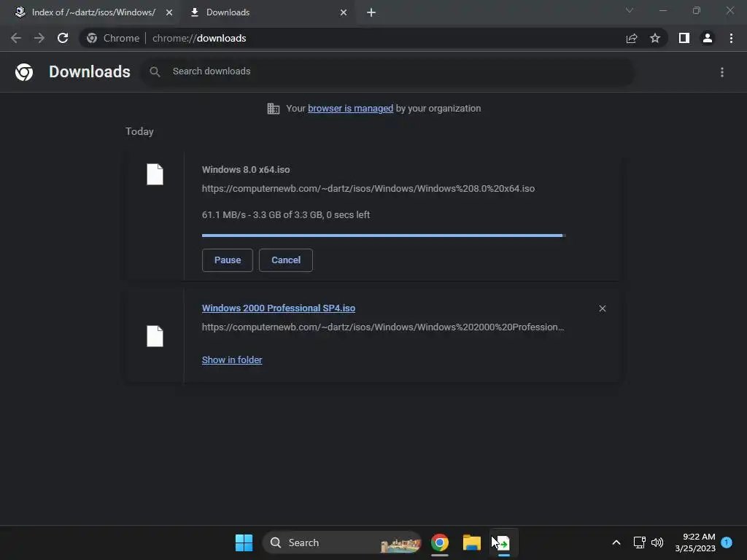
Task: Click the search magnifier icon in downloads
Action: coord(155,72)
